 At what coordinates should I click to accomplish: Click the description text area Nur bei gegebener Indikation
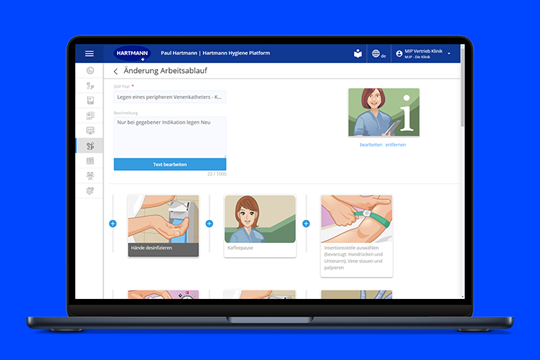170,137
